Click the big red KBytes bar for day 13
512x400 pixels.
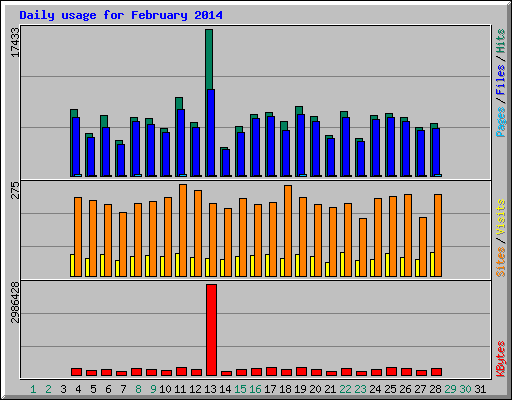[211, 330]
